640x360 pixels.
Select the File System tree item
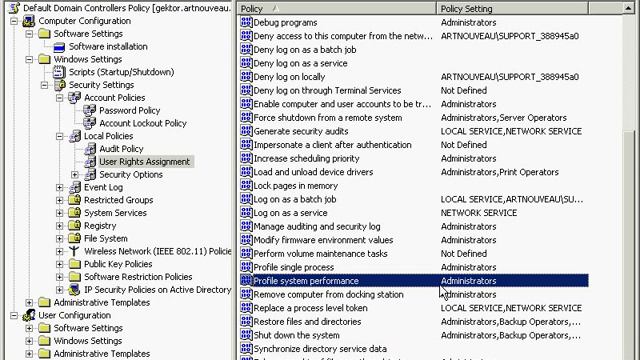[106, 238]
